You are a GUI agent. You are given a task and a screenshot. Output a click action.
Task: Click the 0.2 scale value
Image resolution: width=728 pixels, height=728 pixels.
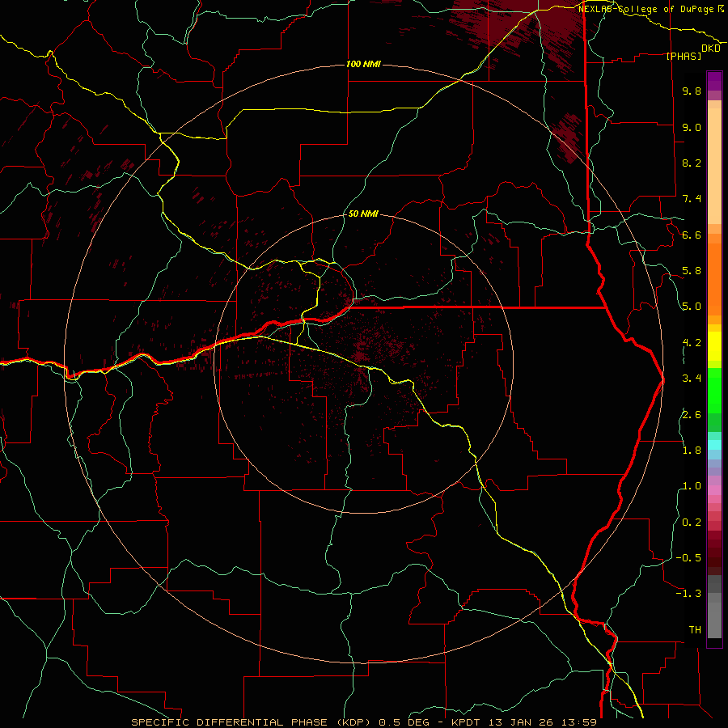click(692, 523)
